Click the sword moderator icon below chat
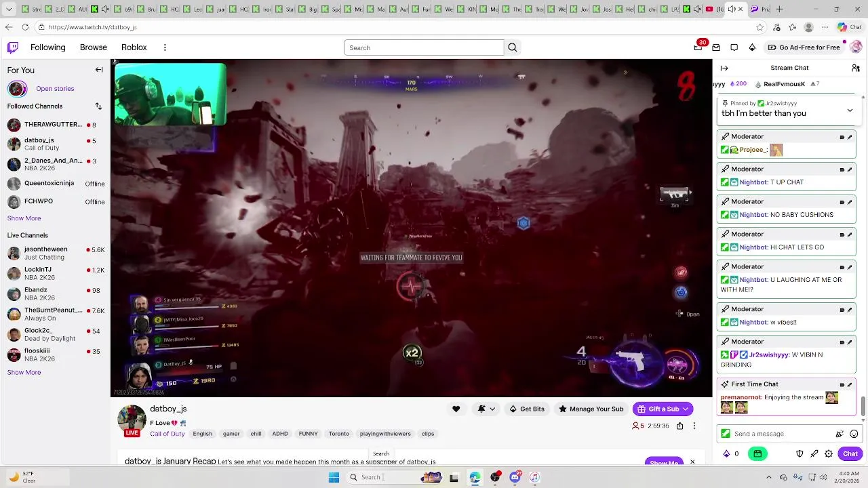 (814, 453)
